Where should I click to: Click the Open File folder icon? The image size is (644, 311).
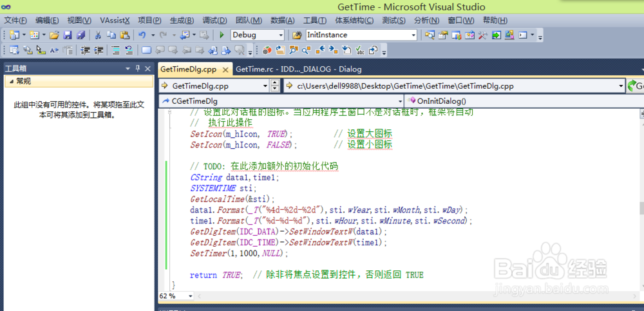coord(54,35)
